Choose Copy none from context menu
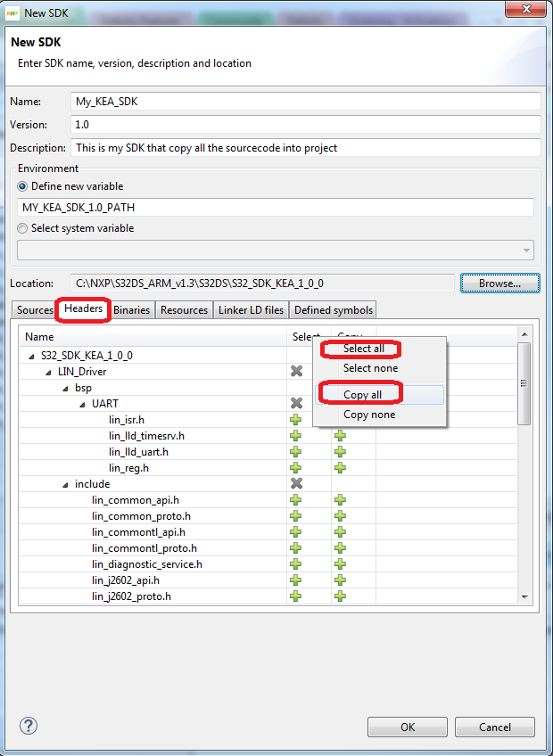This screenshot has height=756, width=553. pos(369,415)
